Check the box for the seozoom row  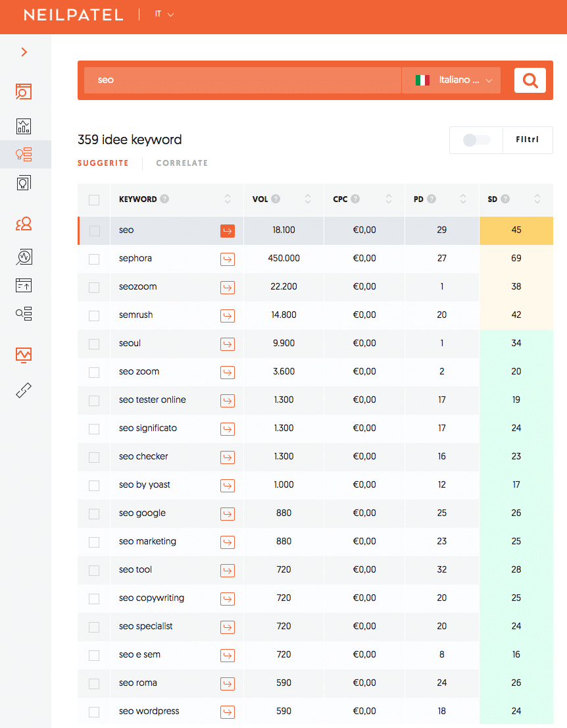(94, 288)
